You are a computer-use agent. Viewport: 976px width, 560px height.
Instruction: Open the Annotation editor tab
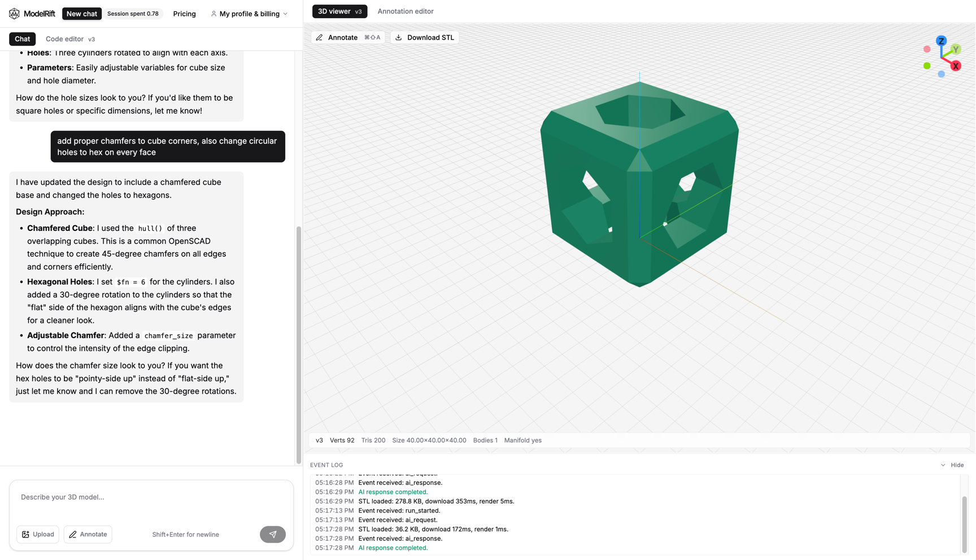pyautogui.click(x=406, y=11)
